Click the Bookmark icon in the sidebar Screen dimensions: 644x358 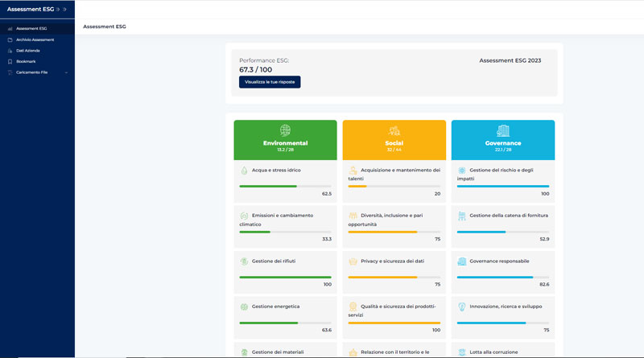[10, 61]
